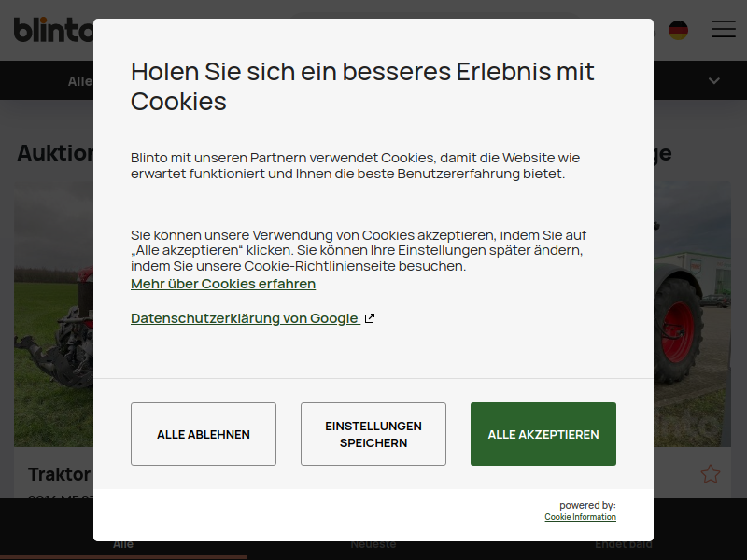Click "Einstellungen speichern" button

click(373, 434)
